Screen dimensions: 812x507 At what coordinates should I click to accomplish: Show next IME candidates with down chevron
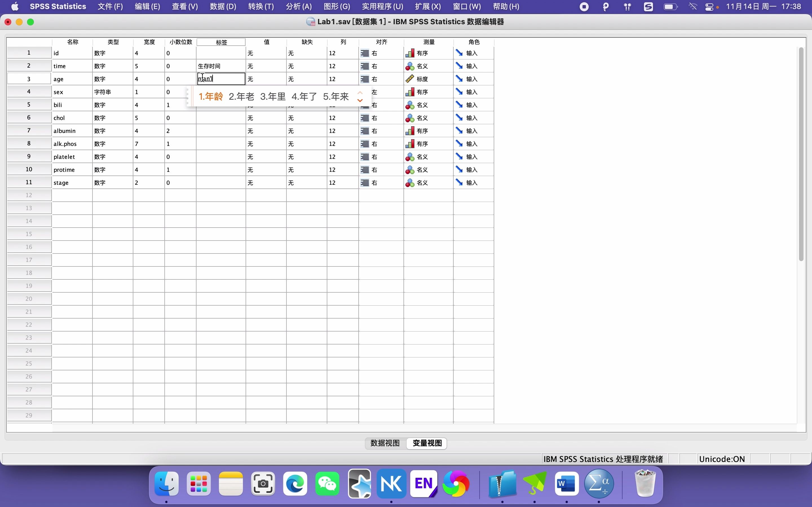[360, 101]
